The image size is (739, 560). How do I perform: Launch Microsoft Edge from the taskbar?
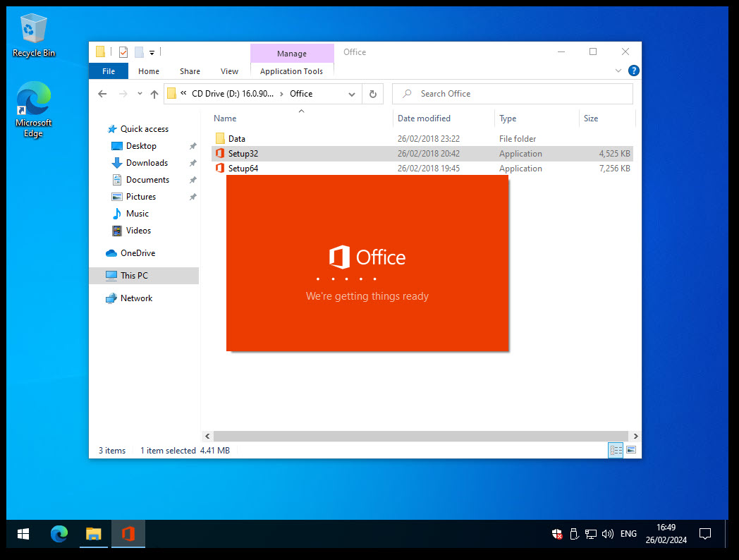pyautogui.click(x=59, y=534)
